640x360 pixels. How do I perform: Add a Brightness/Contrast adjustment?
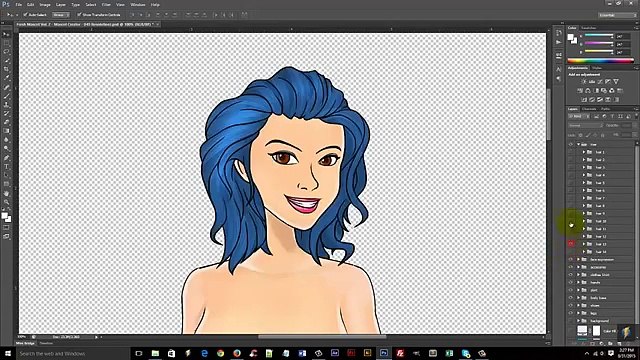tap(584, 82)
